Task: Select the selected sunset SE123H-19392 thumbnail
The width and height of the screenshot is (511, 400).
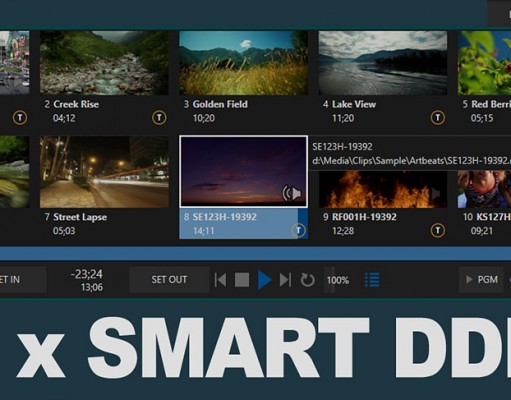Action: (x=244, y=172)
